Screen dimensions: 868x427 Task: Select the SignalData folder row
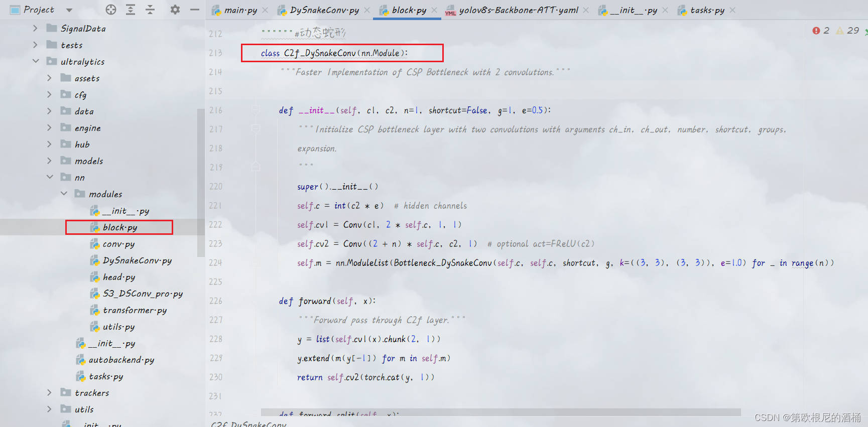(102, 29)
